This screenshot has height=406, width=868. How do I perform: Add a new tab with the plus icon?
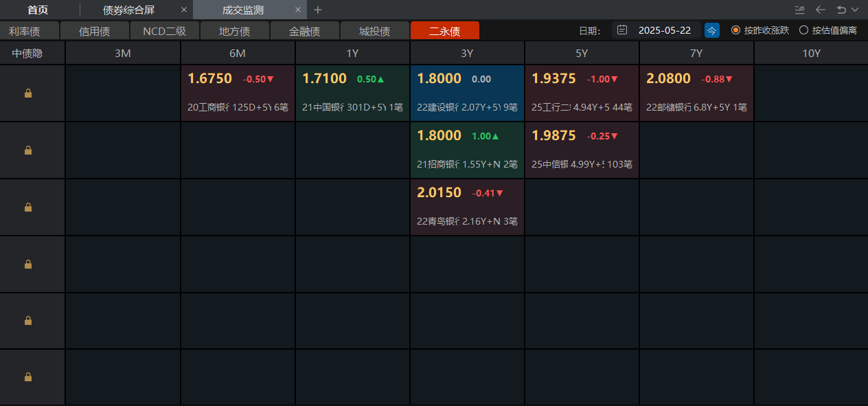click(x=318, y=10)
